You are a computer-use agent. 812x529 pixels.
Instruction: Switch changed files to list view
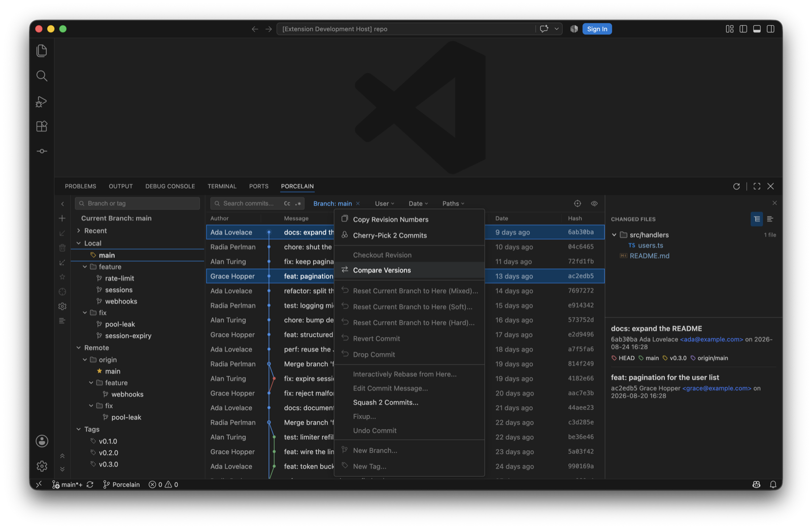[x=770, y=219]
